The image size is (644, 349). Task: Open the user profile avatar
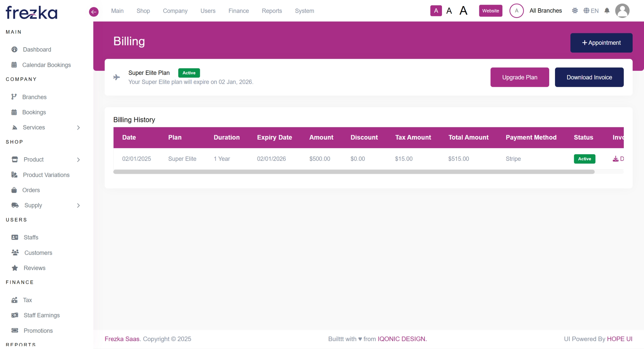622,11
